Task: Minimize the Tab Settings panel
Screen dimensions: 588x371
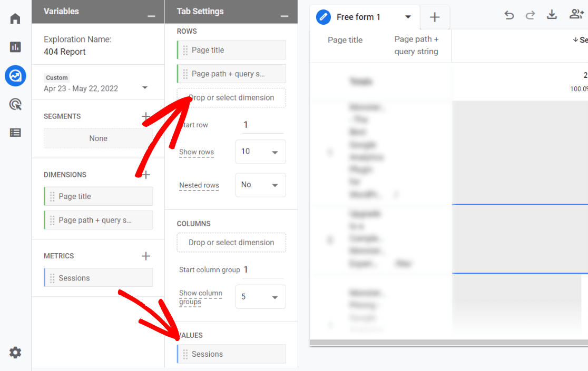Action: click(x=285, y=16)
